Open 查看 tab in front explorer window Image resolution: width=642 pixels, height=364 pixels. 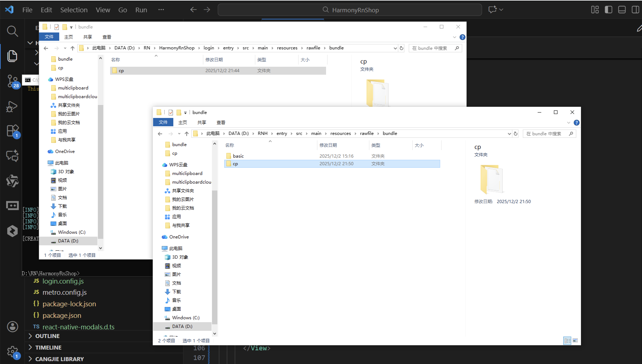tap(221, 122)
